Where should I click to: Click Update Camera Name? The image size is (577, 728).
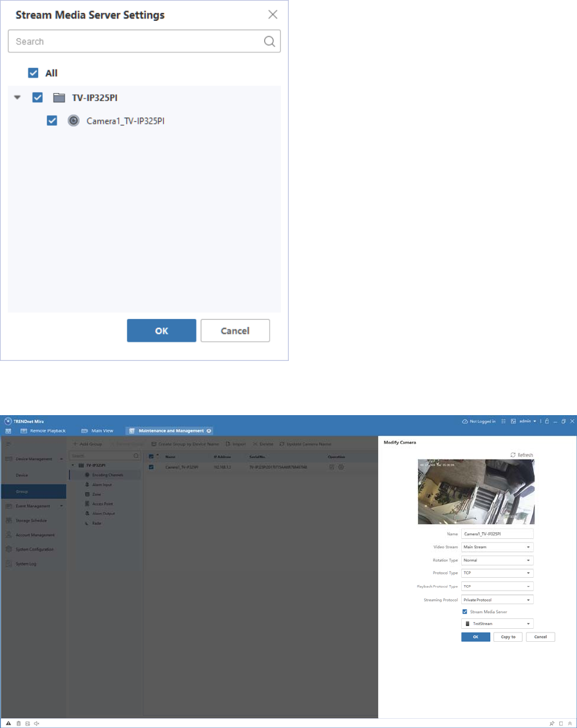click(305, 444)
